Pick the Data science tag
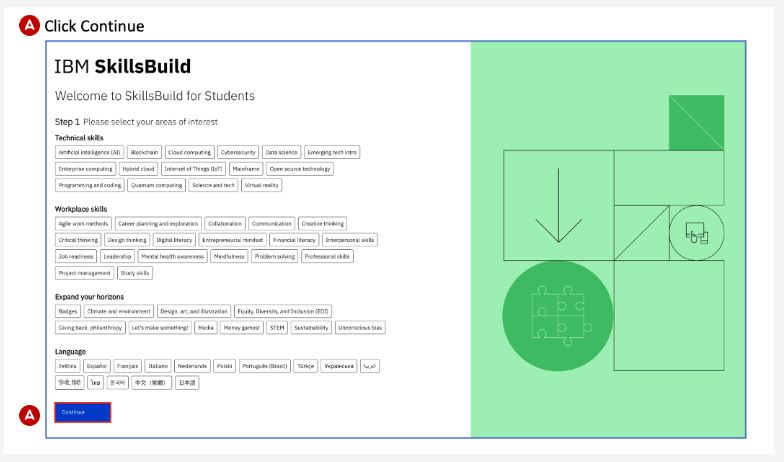The width and height of the screenshot is (784, 462). point(282,152)
